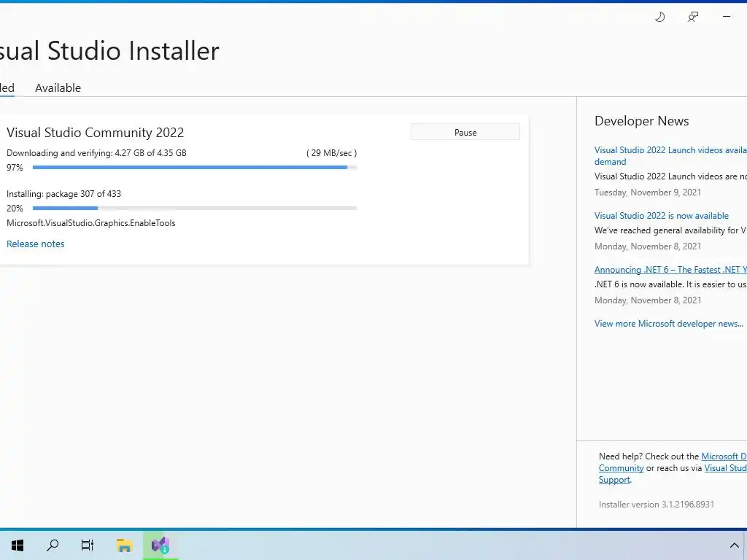Select the Visual Studio Community 2022 title
Screen dimensions: 747x560
coord(96,133)
